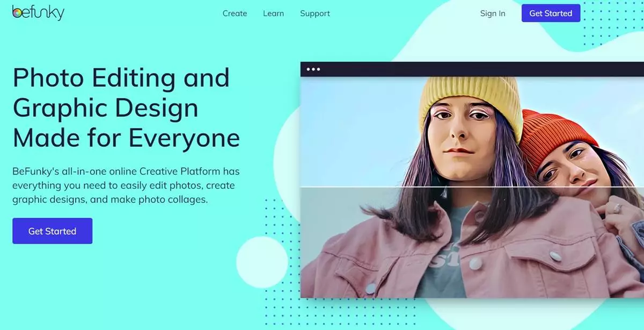Open the Learn menu
Viewport: 644px width, 330px height.
click(x=273, y=13)
